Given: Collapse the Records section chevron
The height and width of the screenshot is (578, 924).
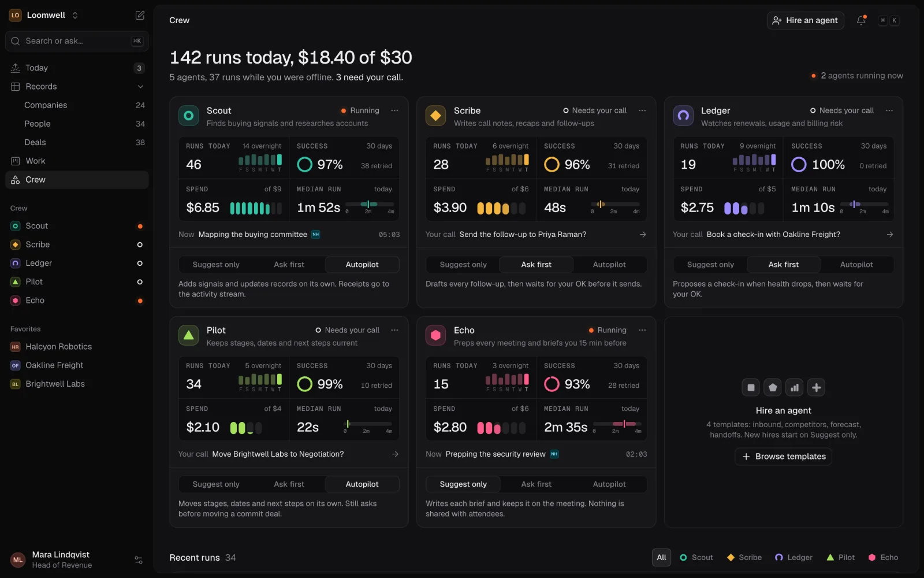Looking at the screenshot, I should [x=140, y=87].
